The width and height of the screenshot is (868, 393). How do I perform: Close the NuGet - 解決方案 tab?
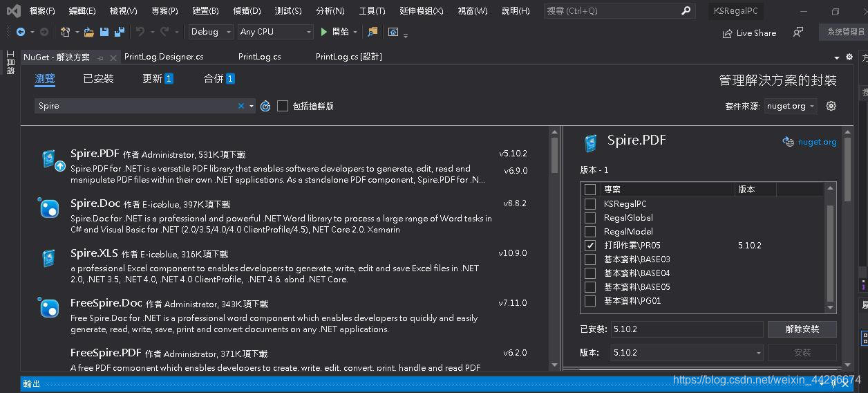[x=114, y=57]
